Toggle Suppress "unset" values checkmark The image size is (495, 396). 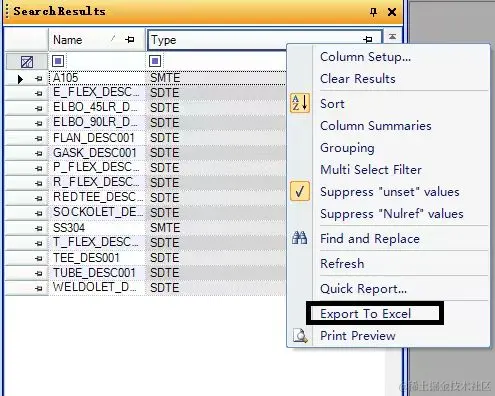pyautogui.click(x=300, y=191)
